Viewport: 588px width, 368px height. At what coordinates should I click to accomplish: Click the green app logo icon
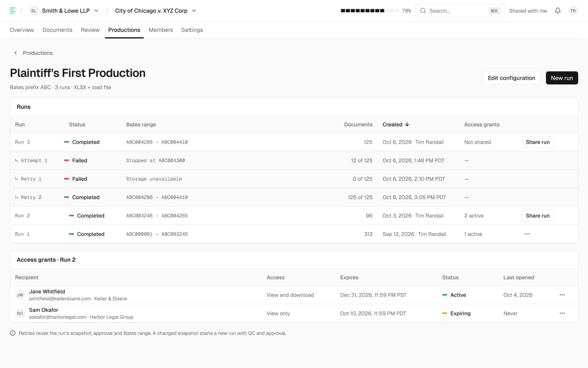tap(12, 11)
